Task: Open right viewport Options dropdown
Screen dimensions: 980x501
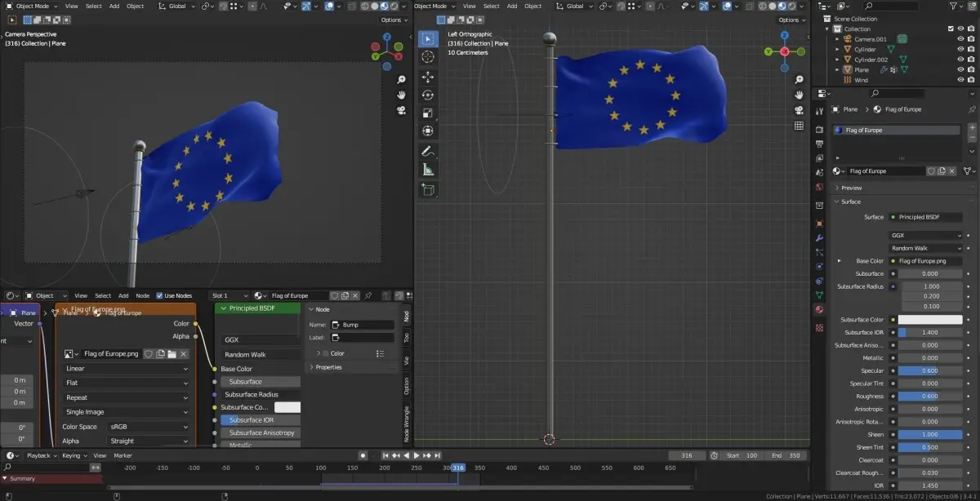Action: tap(791, 20)
